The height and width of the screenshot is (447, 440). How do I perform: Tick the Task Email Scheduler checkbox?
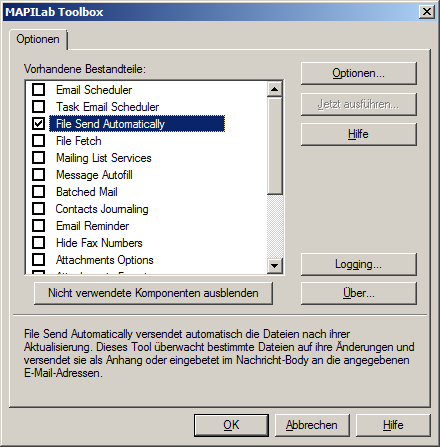tap(38, 107)
